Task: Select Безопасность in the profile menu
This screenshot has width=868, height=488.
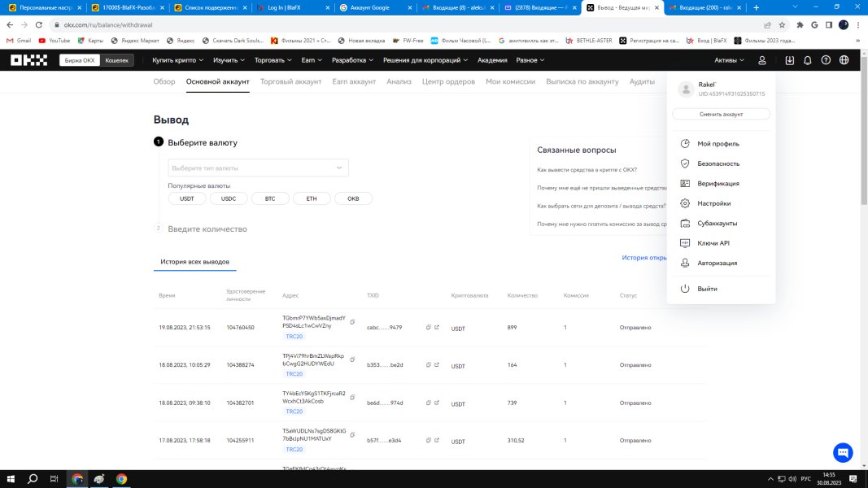Action: click(718, 163)
